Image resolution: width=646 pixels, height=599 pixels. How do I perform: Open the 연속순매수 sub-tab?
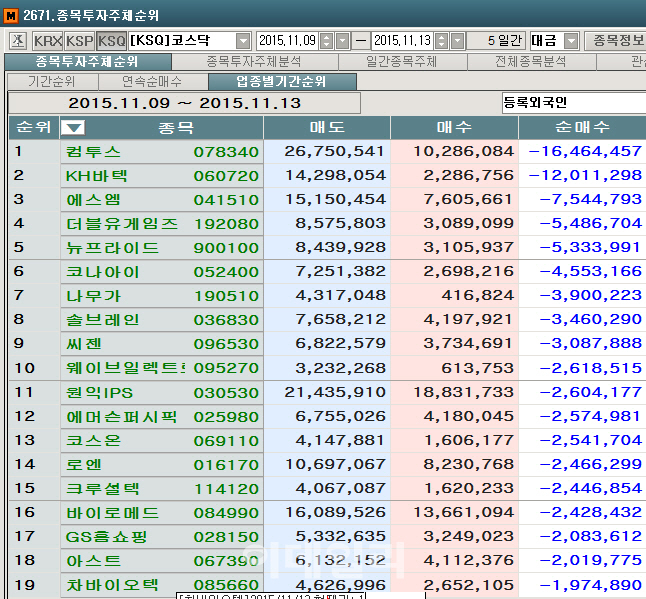tap(152, 82)
